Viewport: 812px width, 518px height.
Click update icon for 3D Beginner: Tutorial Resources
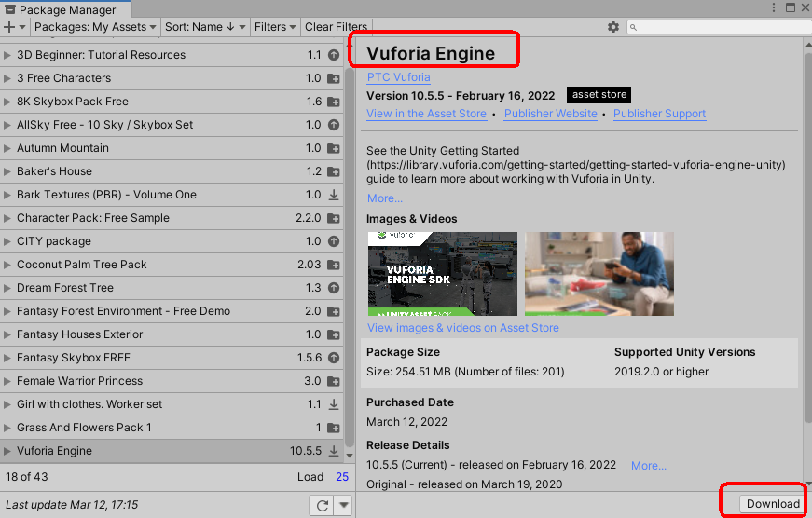[334, 55]
